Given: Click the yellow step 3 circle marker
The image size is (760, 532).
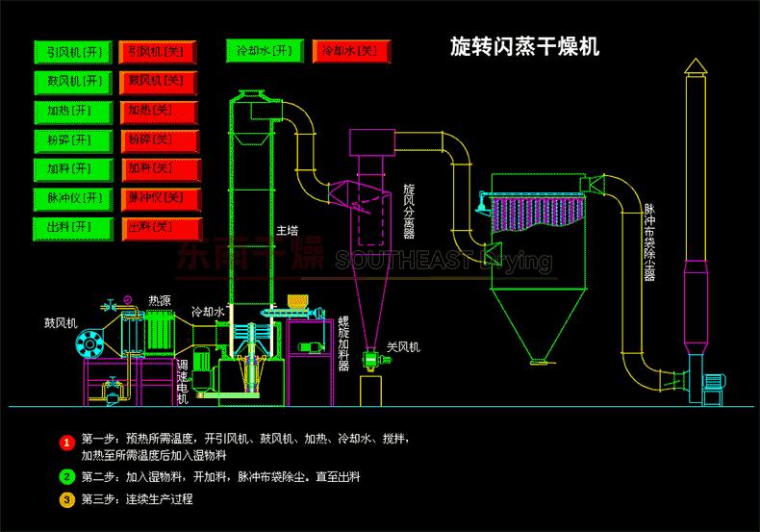Looking at the screenshot, I should click(x=66, y=499).
